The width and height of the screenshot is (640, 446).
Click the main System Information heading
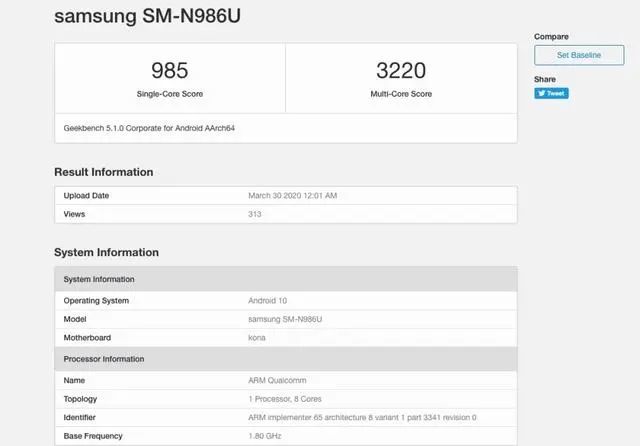tap(107, 253)
